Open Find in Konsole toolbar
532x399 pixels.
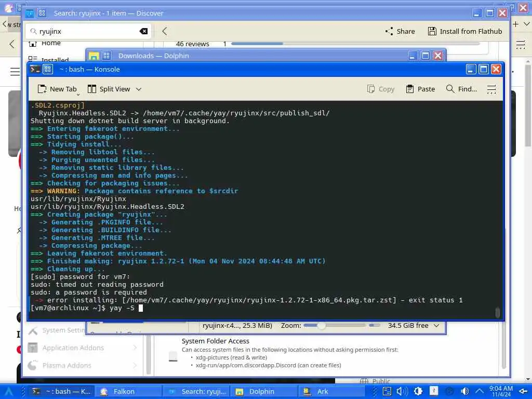461,89
